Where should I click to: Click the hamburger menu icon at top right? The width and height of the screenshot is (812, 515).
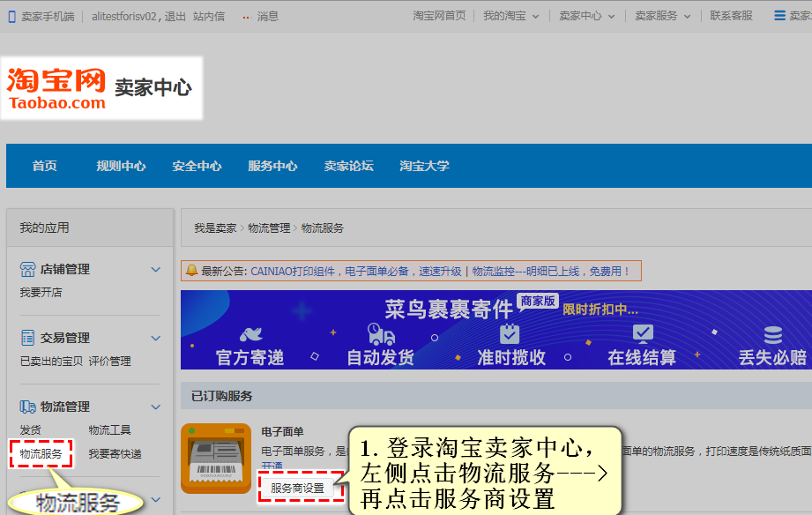(x=779, y=16)
